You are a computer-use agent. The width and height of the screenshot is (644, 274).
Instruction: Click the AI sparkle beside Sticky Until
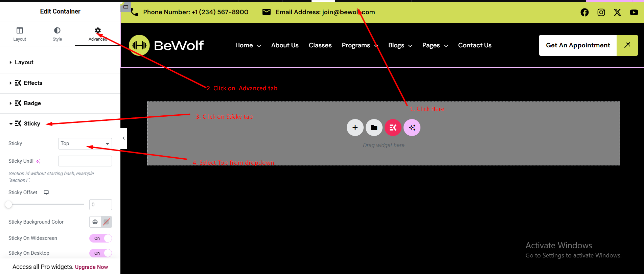38,161
